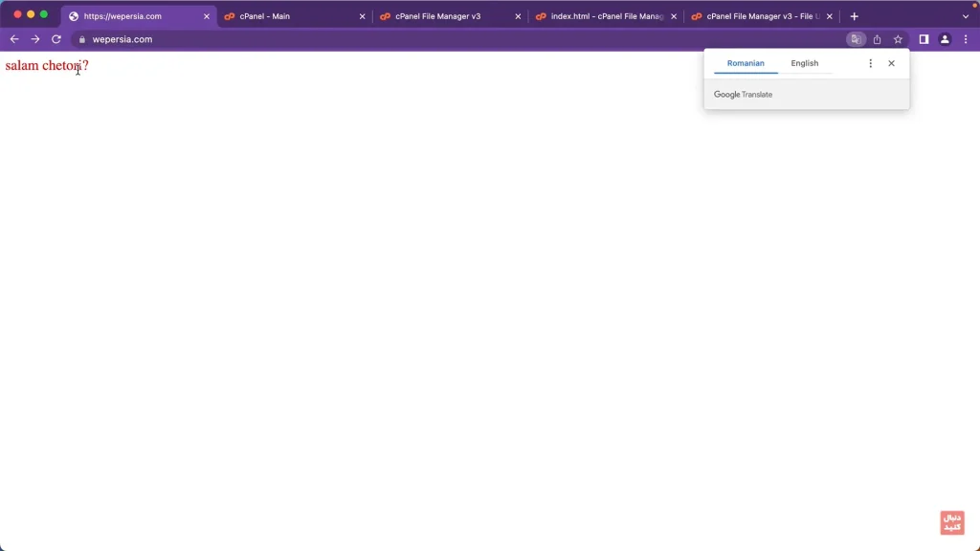This screenshot has width=980, height=551.
Task: Open translate options three-dot menu
Action: [870, 63]
